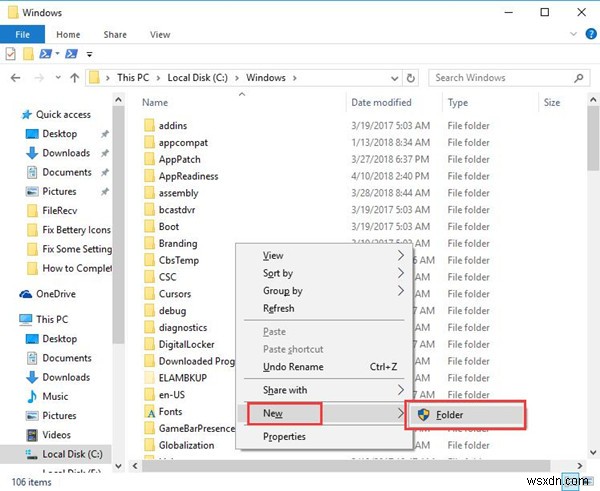
Task: Switch to the View ribbon tab
Action: click(x=160, y=34)
